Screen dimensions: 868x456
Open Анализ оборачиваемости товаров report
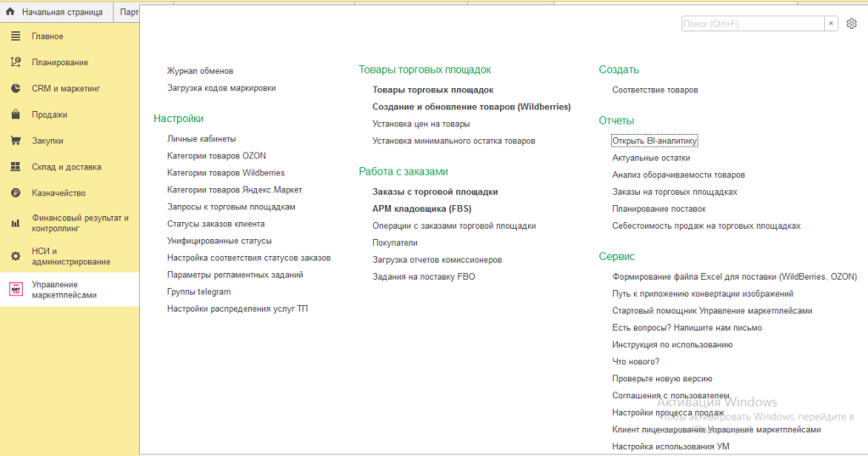coord(679,175)
